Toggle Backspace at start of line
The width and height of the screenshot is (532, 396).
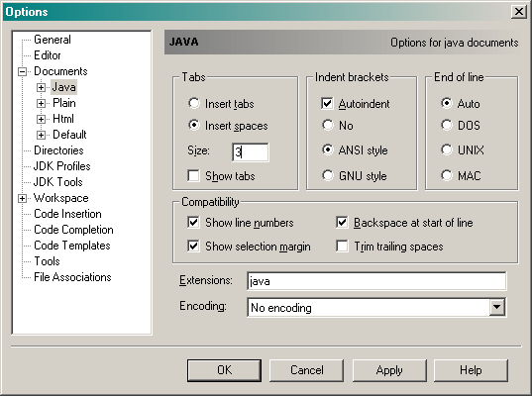click(x=342, y=223)
